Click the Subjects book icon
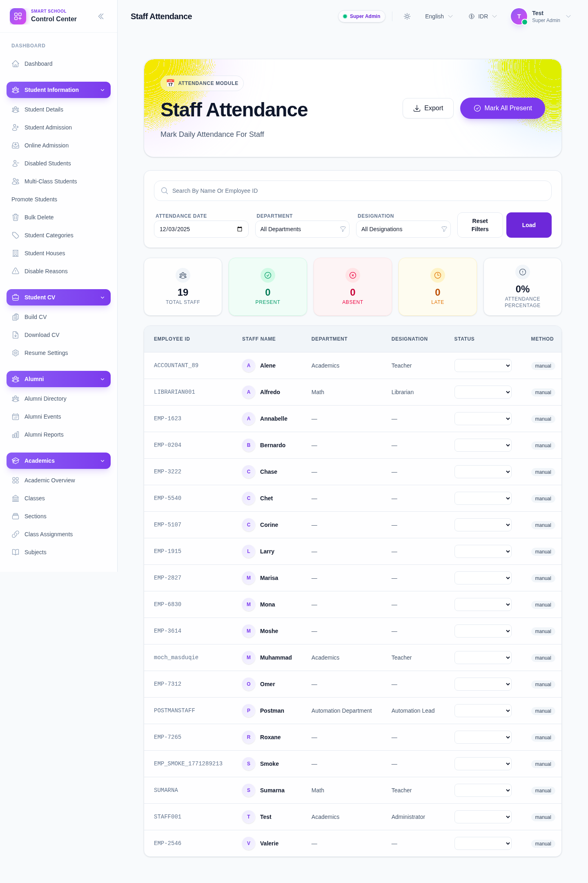 pos(16,552)
